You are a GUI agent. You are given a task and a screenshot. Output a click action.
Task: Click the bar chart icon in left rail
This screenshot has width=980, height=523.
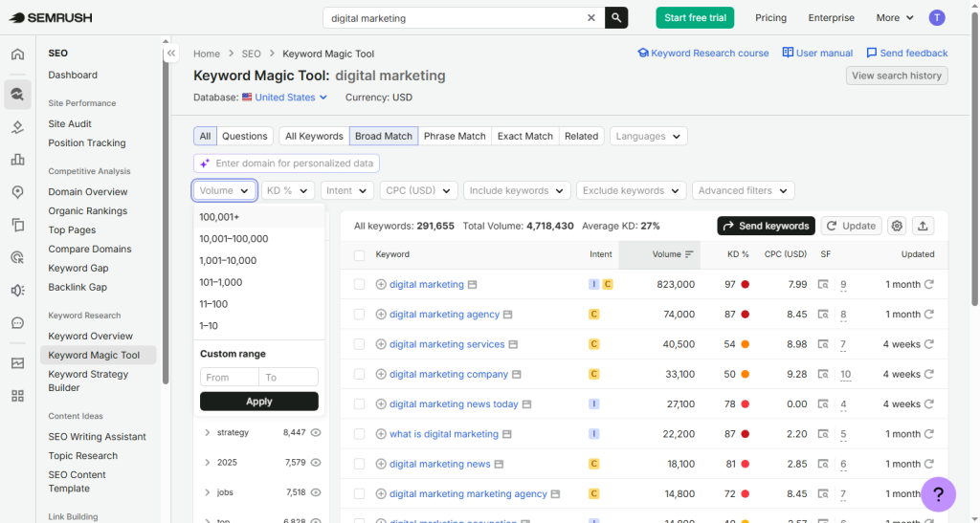click(17, 160)
